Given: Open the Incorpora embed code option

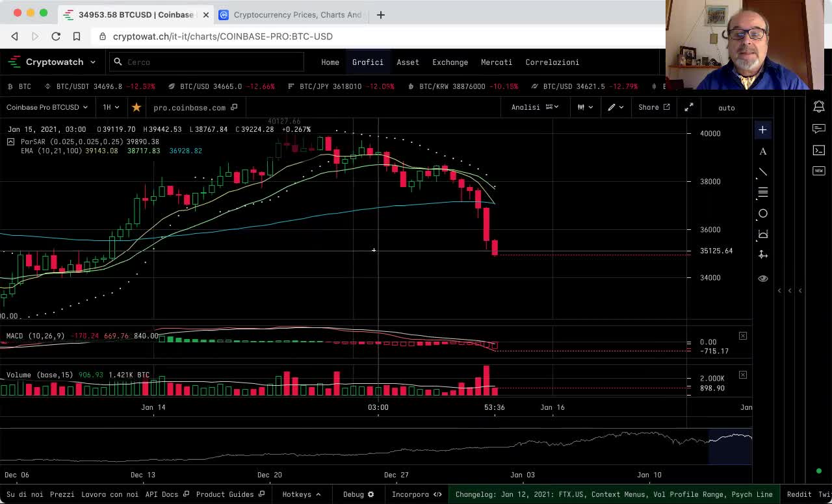Looking at the screenshot, I should pyautogui.click(x=417, y=494).
